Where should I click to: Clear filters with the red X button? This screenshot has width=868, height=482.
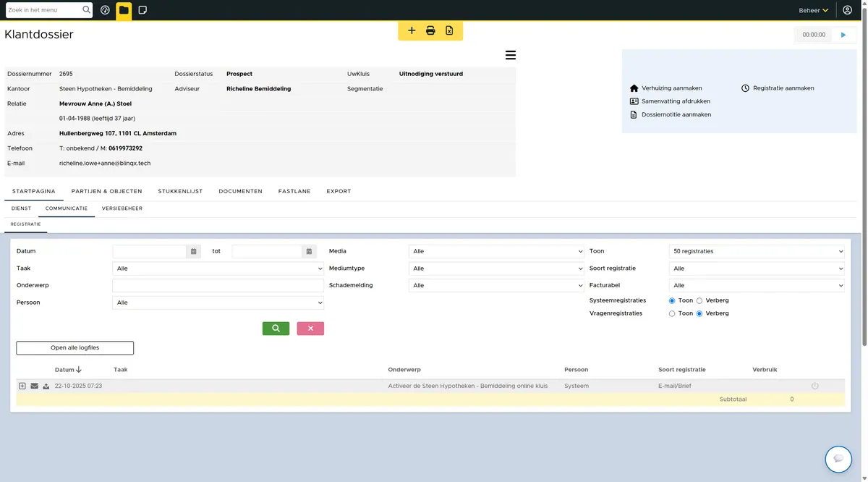pos(310,329)
